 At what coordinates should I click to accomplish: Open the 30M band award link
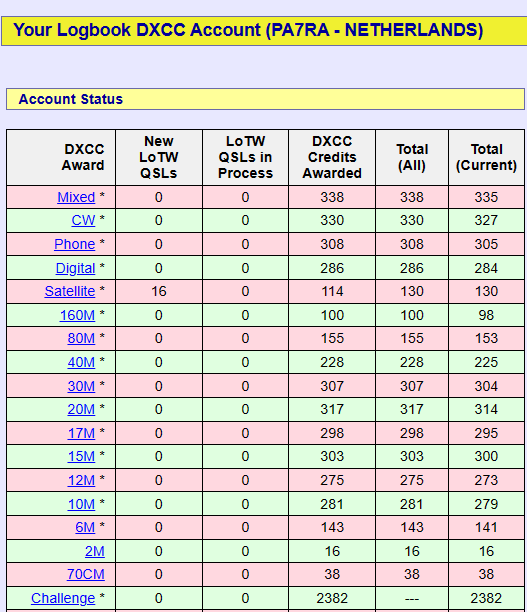81,386
